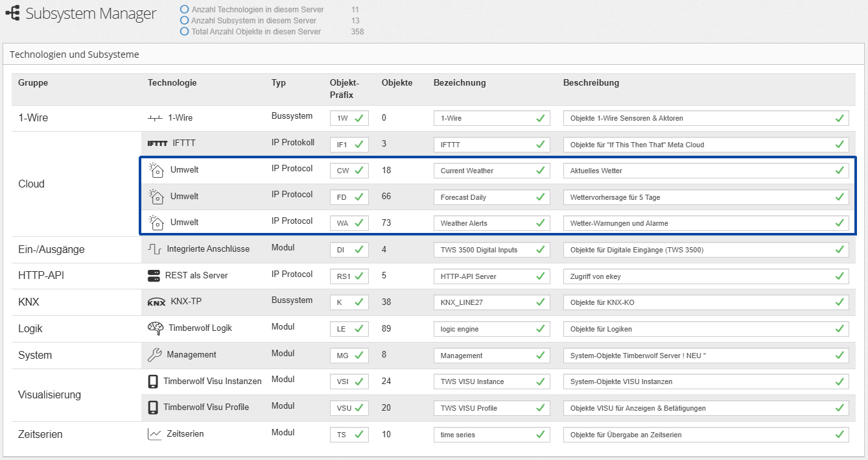
Task: Edit the LE object prefix field
Action: (342, 329)
